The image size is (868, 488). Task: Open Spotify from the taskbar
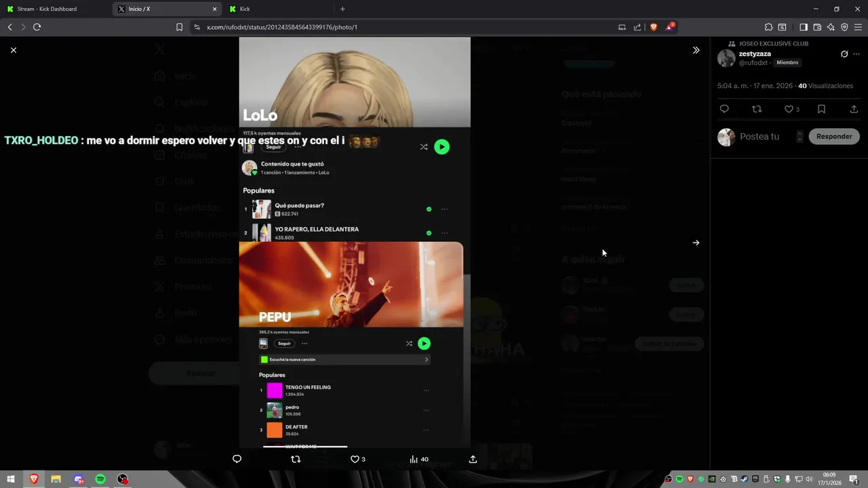pyautogui.click(x=100, y=479)
